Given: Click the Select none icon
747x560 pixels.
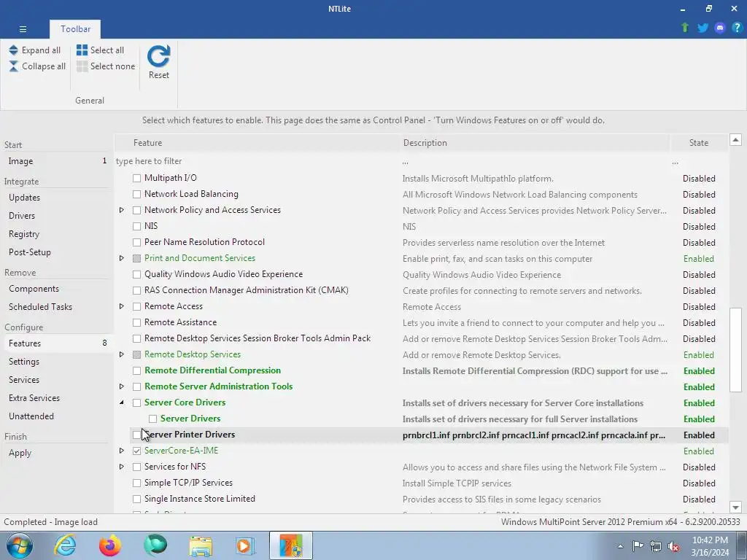Looking at the screenshot, I should tap(82, 66).
